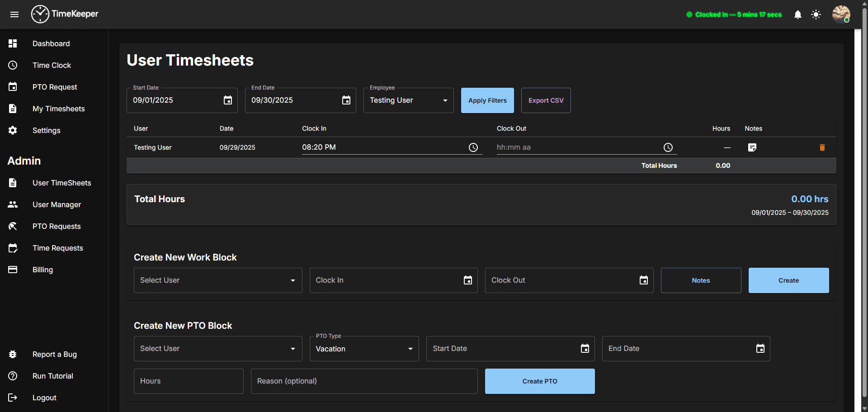The width and height of the screenshot is (868, 412).
Task: Toggle light/dark theme sun icon
Action: (x=816, y=14)
